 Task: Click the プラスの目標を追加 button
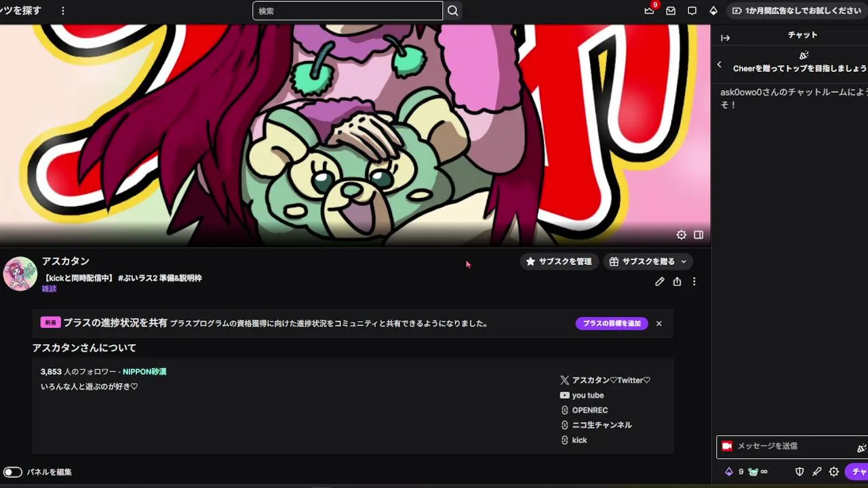pos(612,323)
